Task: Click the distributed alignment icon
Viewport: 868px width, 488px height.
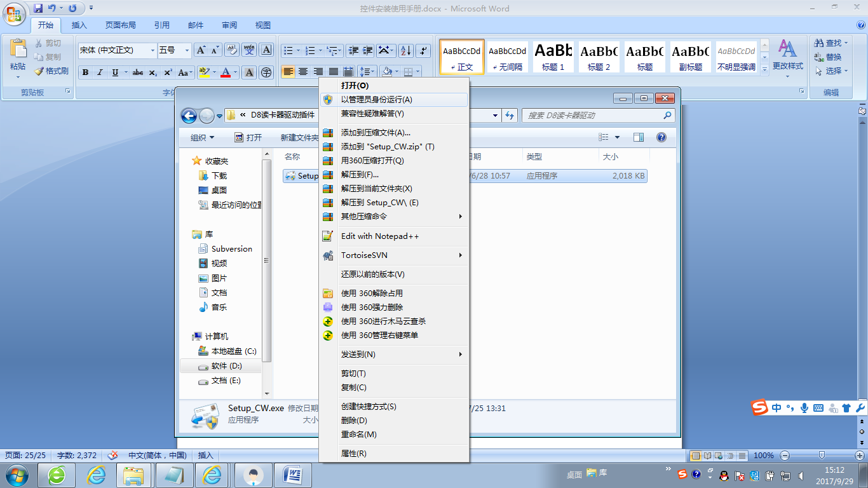Action: coord(348,72)
